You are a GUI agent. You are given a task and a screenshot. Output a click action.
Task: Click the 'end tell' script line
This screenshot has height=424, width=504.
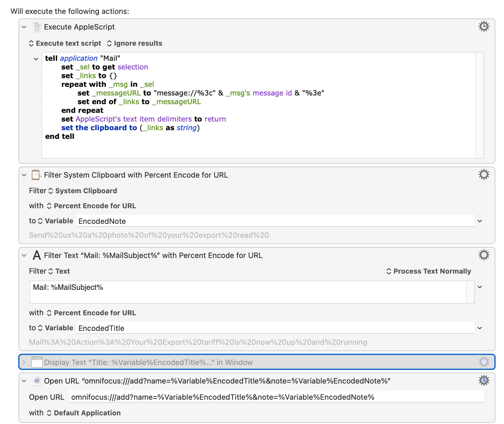tap(60, 137)
